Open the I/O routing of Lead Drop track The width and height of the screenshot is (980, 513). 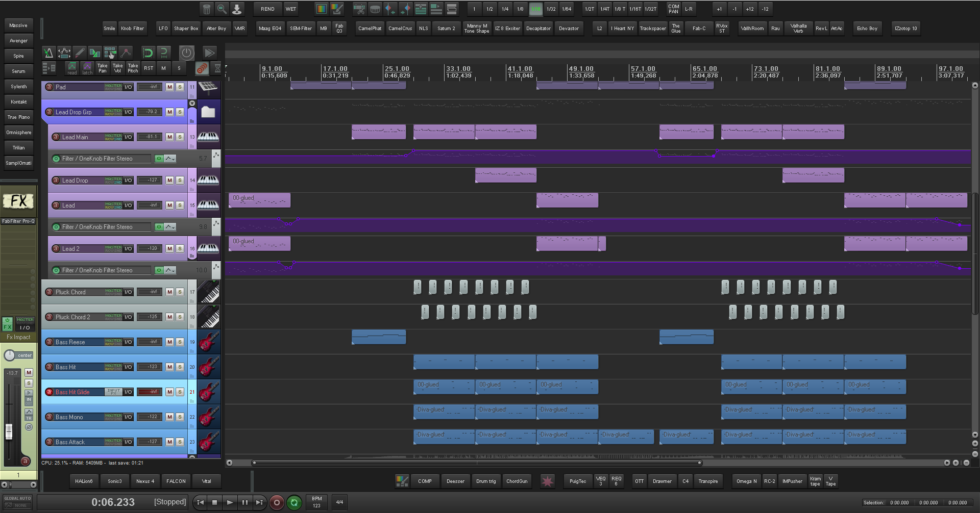point(128,180)
